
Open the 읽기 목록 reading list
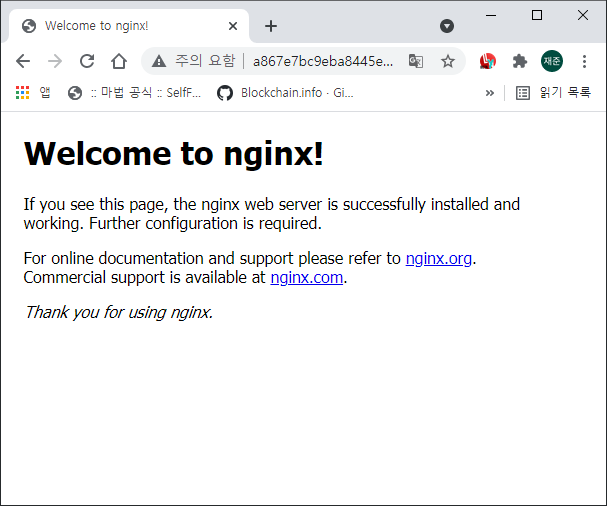(x=553, y=93)
